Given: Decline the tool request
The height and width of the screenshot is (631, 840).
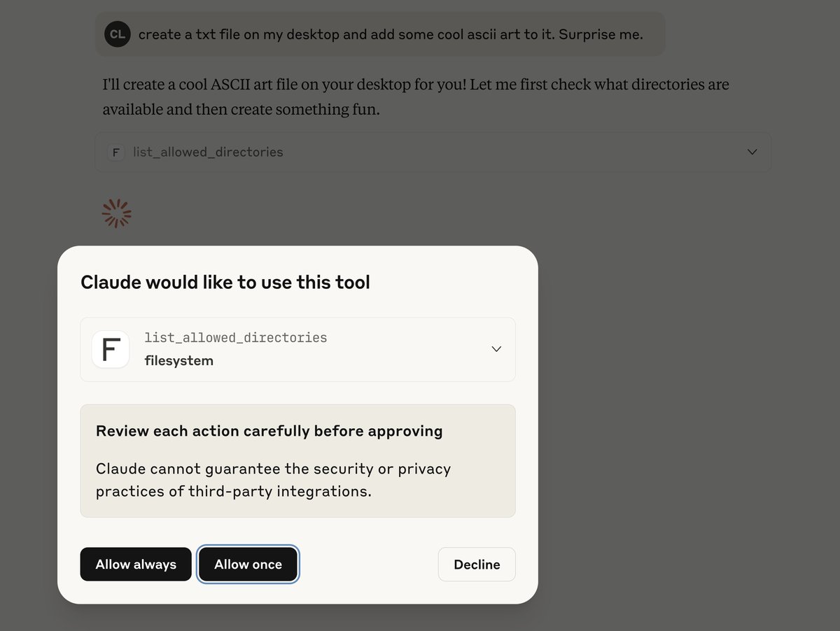Looking at the screenshot, I should [477, 565].
